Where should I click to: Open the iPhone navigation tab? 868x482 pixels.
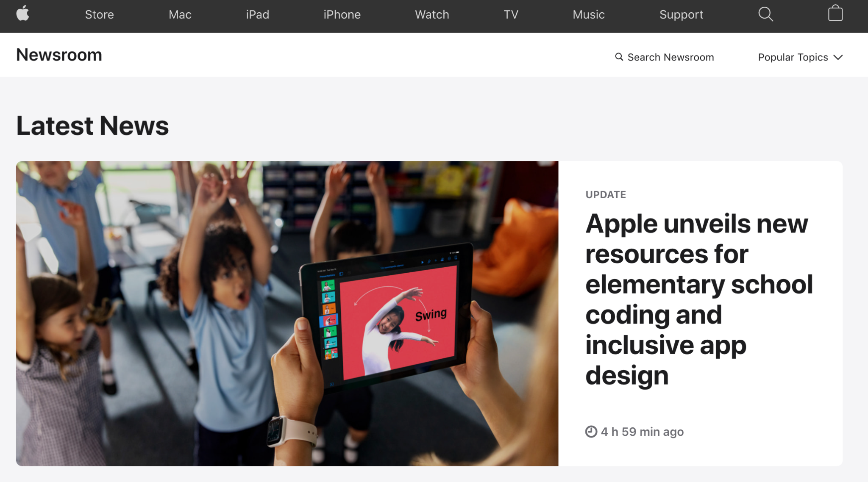coord(341,15)
